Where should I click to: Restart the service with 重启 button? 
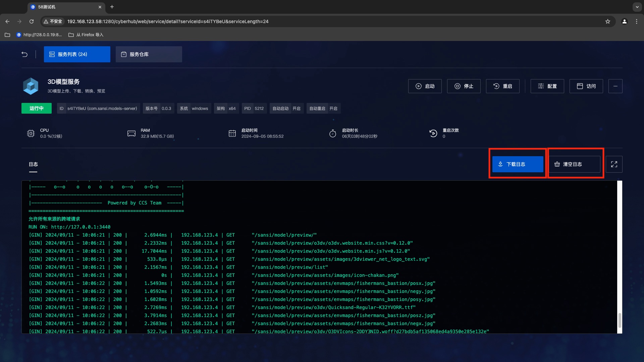[x=502, y=86]
